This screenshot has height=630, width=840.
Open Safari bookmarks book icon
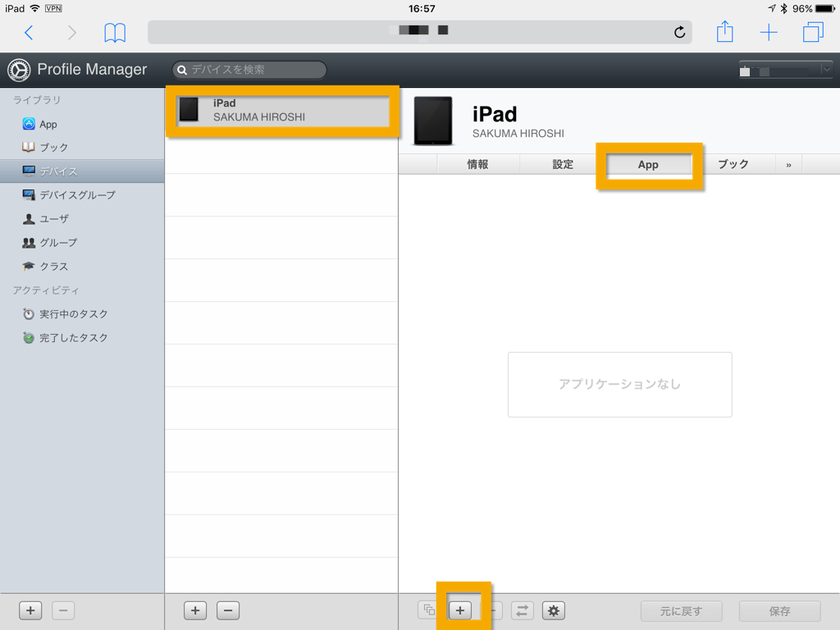coord(115,33)
